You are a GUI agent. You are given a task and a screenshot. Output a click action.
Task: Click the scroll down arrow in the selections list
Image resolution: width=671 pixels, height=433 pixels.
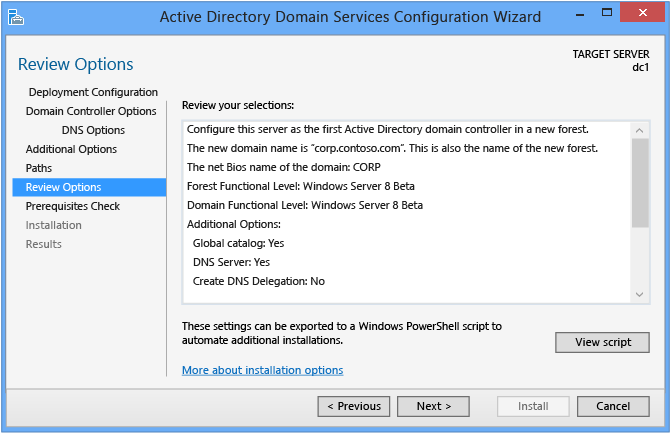[640, 293]
